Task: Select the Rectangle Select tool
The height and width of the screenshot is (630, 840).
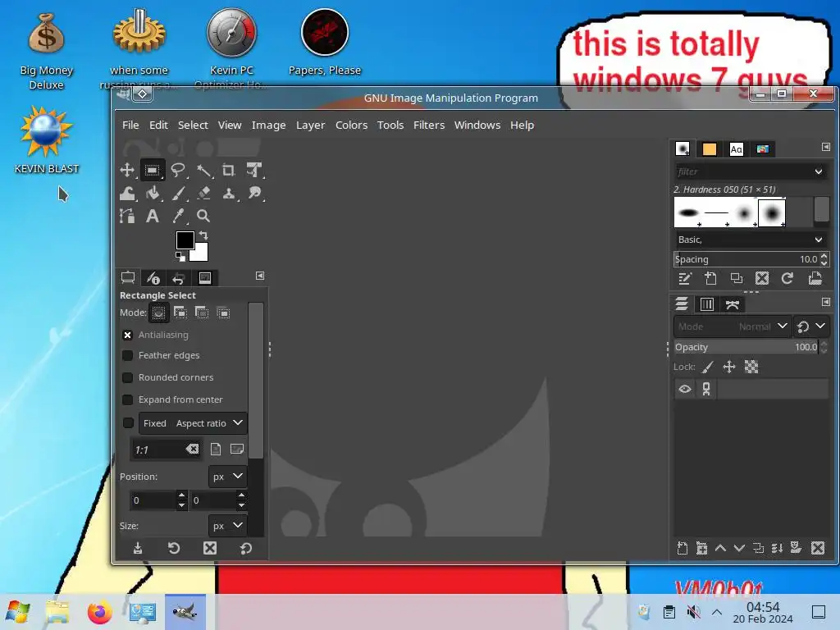Action: coord(152,171)
